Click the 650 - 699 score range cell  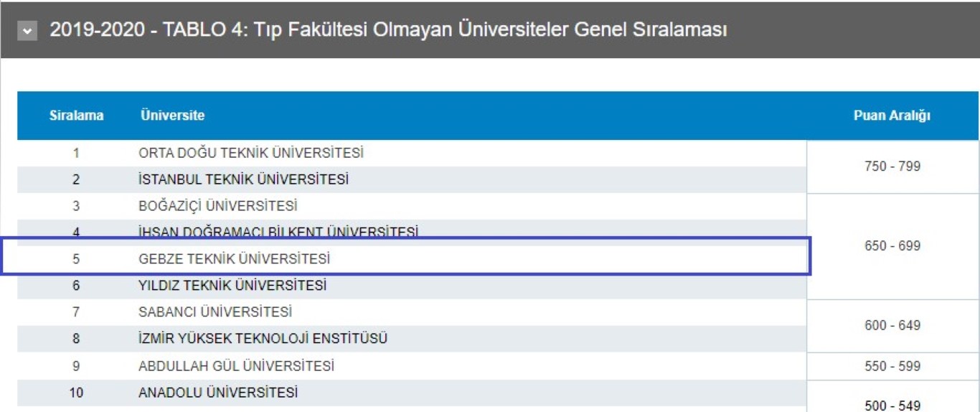[892, 246]
